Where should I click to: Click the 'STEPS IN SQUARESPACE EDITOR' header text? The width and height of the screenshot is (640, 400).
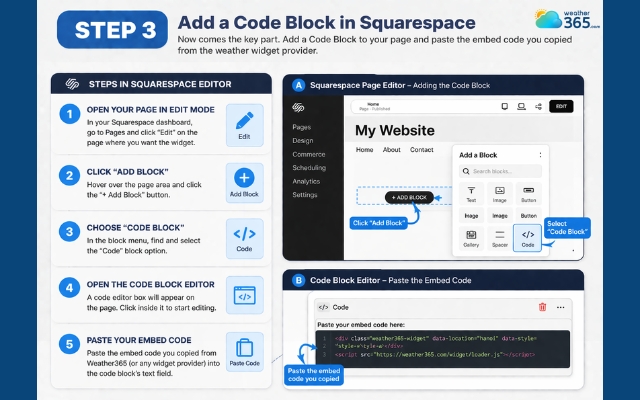[x=160, y=84]
